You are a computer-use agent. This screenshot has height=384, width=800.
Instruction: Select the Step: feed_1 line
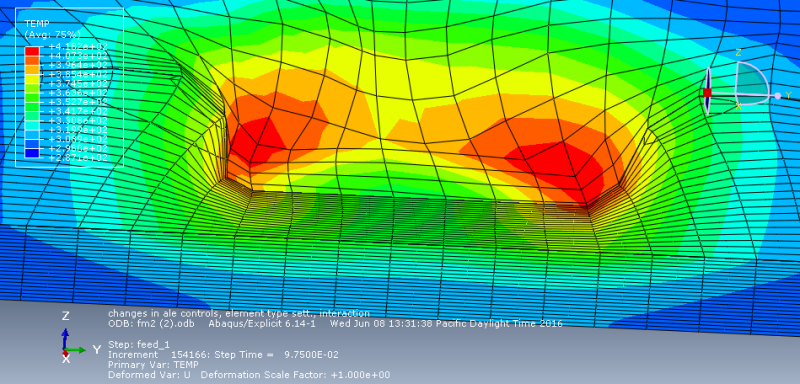(x=138, y=344)
